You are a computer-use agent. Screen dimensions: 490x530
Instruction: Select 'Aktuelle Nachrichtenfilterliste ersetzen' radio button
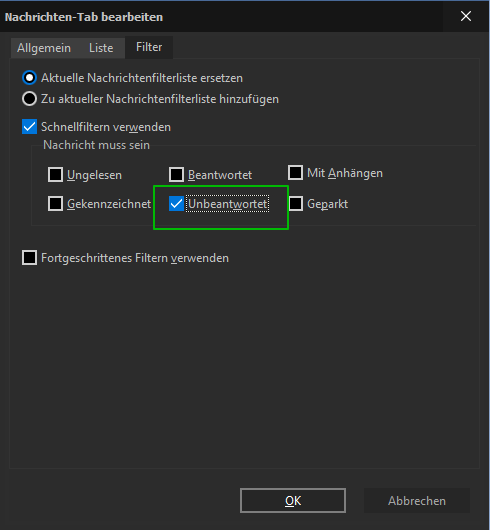(x=29, y=78)
